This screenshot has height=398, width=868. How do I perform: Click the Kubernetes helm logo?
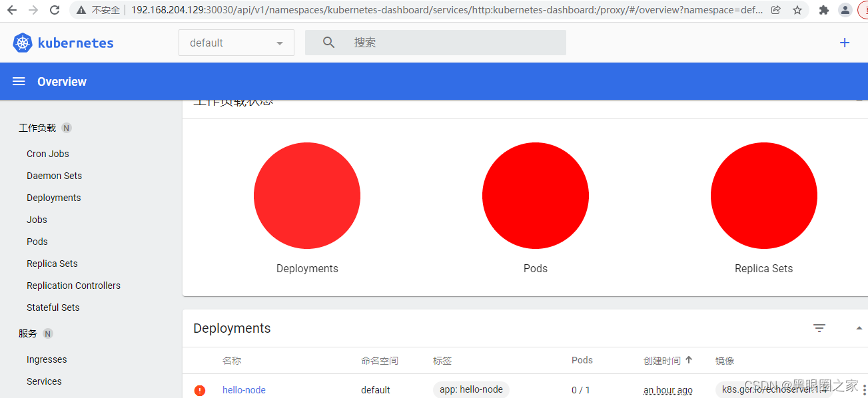(x=23, y=43)
